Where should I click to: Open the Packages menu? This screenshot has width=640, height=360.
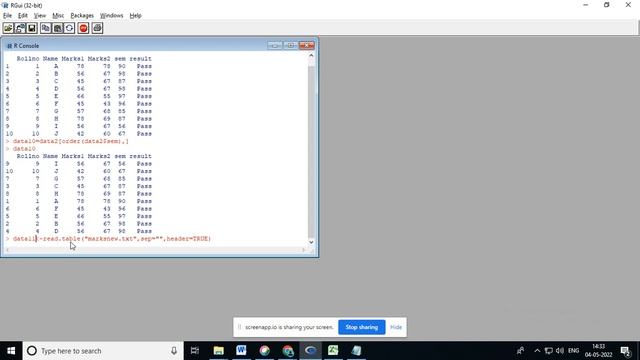(x=82, y=16)
